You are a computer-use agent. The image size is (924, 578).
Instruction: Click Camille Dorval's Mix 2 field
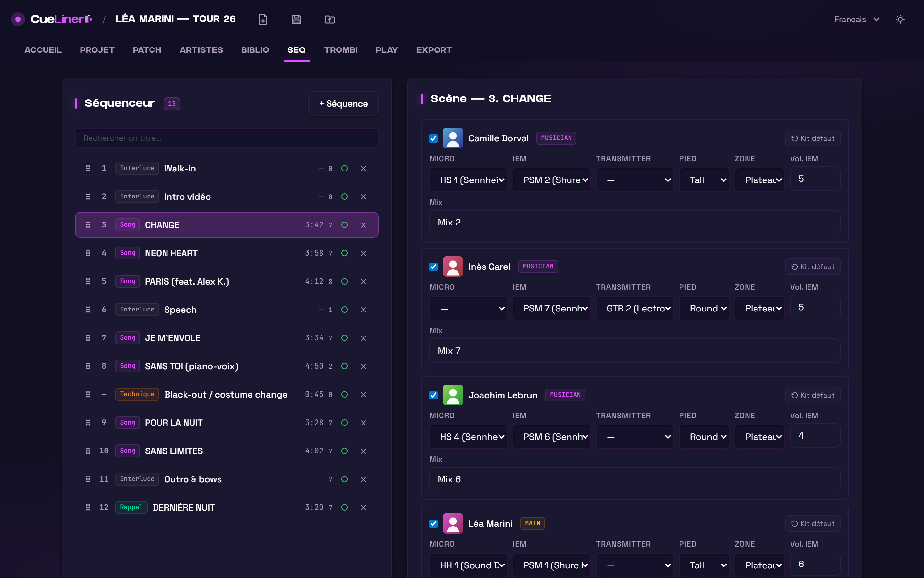pyautogui.click(x=635, y=223)
